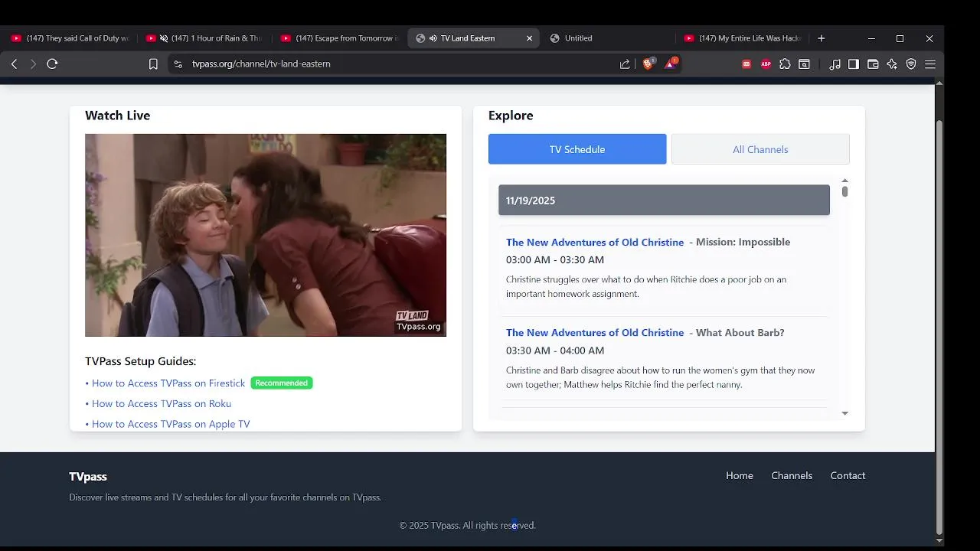The width and height of the screenshot is (980, 551).
Task: Unmute the 1 Hour of Rain tab
Action: click(x=164, y=38)
